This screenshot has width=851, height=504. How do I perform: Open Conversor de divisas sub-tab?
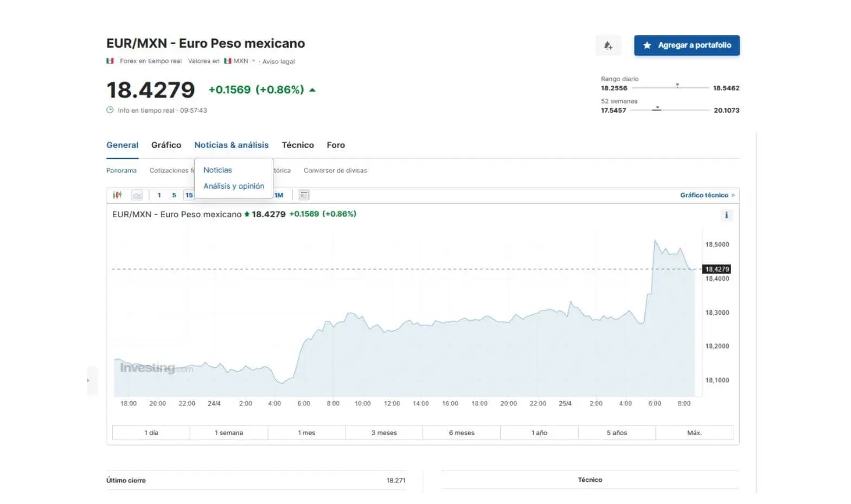(x=335, y=171)
